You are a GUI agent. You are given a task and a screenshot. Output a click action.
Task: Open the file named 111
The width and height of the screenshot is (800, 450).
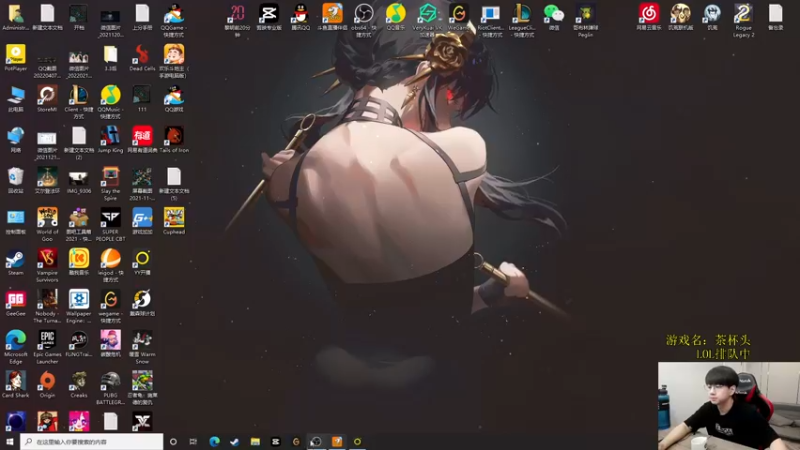click(142, 99)
